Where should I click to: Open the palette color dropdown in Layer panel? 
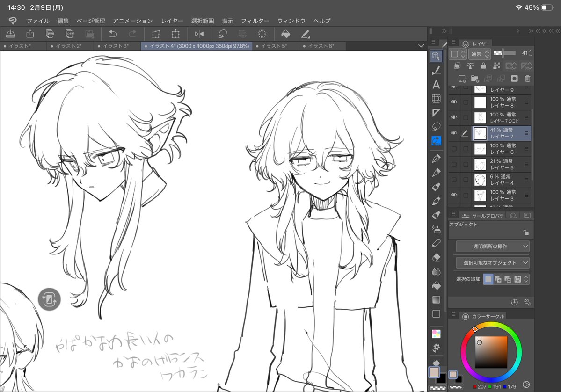pos(458,54)
